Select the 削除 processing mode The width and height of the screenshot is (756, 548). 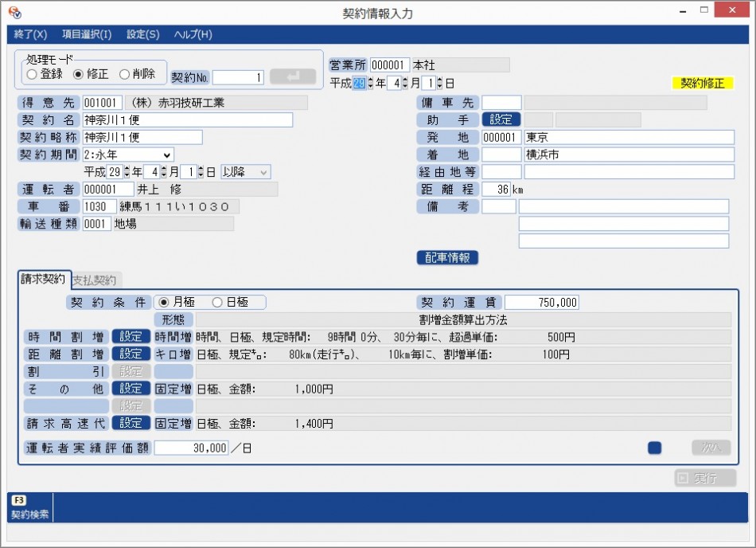(124, 74)
